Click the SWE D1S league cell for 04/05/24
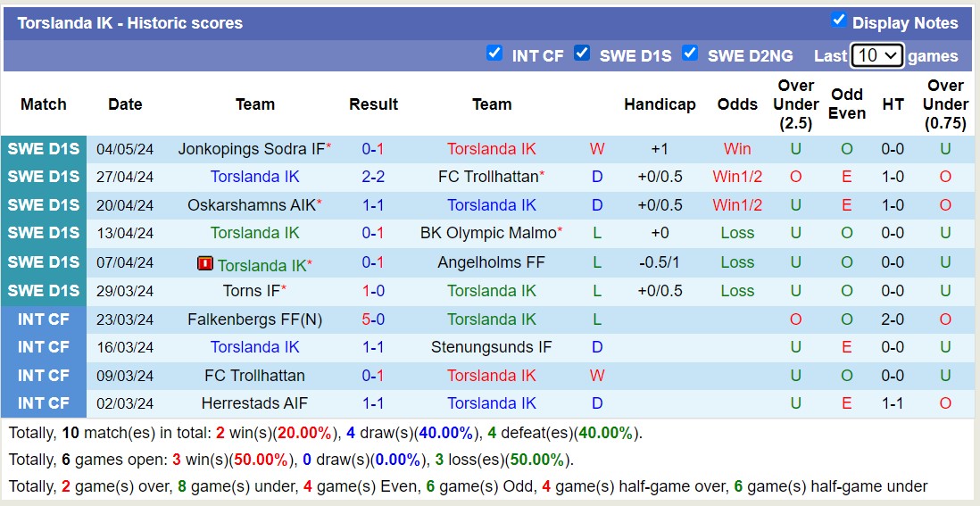 (44, 149)
